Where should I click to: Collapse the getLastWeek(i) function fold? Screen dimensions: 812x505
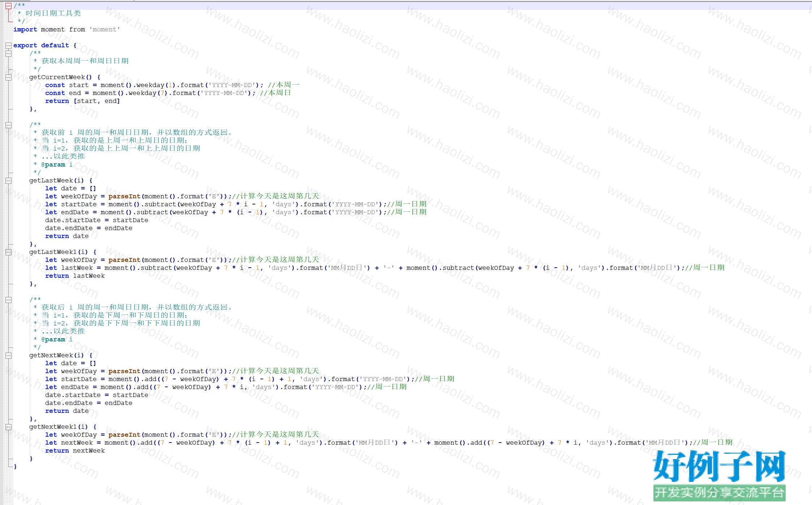pyautogui.click(x=8, y=181)
